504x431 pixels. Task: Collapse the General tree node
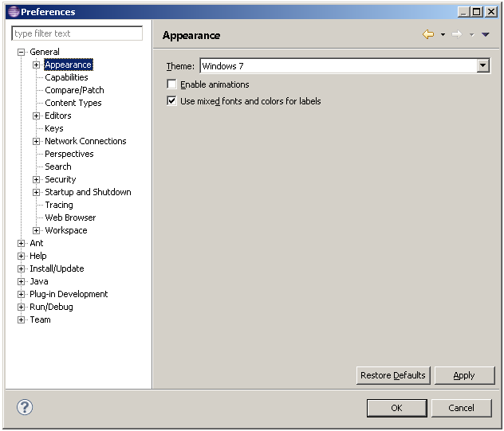coord(22,52)
